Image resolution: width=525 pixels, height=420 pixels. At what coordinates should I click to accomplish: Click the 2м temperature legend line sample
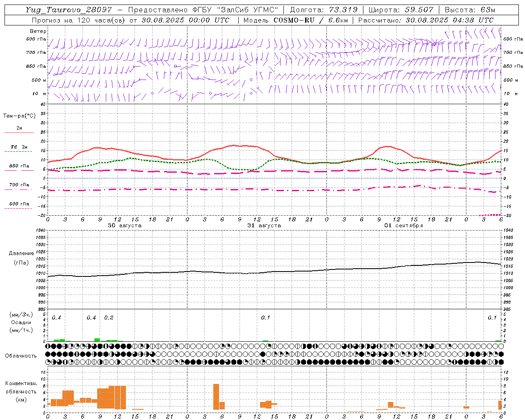pos(19,133)
